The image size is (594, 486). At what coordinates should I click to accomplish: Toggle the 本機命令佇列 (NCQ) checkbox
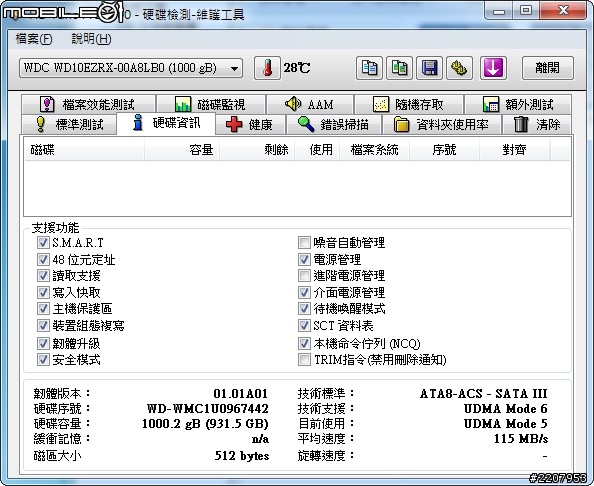pos(304,343)
